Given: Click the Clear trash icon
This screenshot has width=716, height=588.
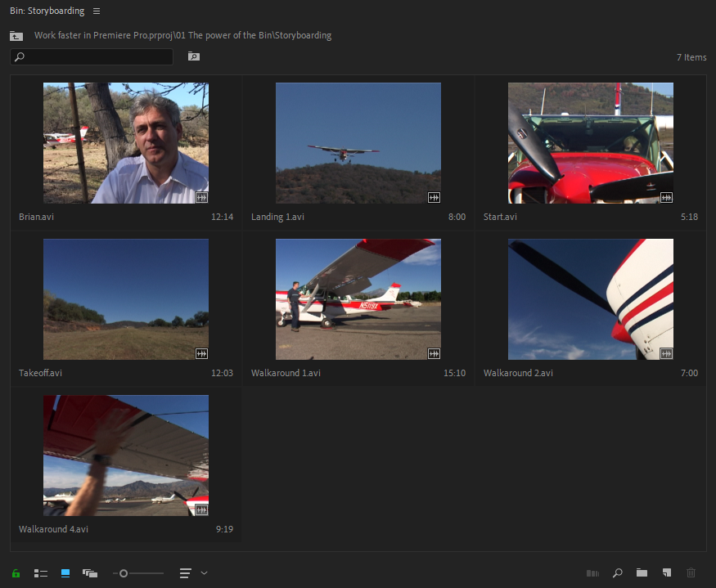Looking at the screenshot, I should 691,573.
